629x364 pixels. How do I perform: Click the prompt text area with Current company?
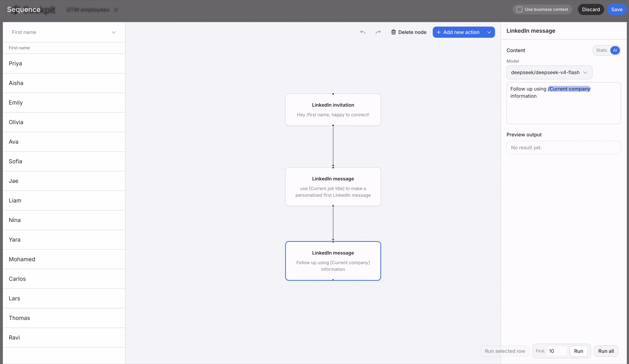564,103
